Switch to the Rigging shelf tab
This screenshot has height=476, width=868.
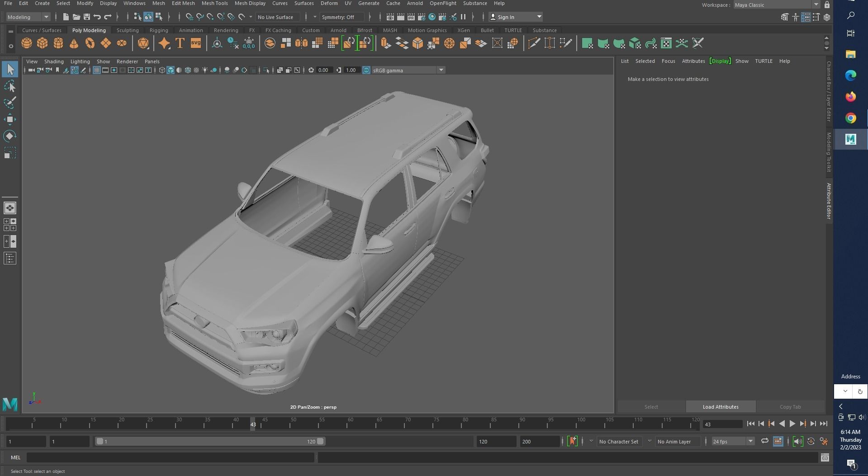tap(159, 30)
